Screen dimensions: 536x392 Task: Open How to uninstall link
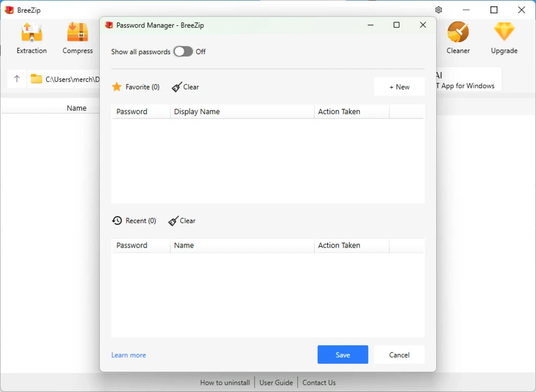click(x=225, y=382)
